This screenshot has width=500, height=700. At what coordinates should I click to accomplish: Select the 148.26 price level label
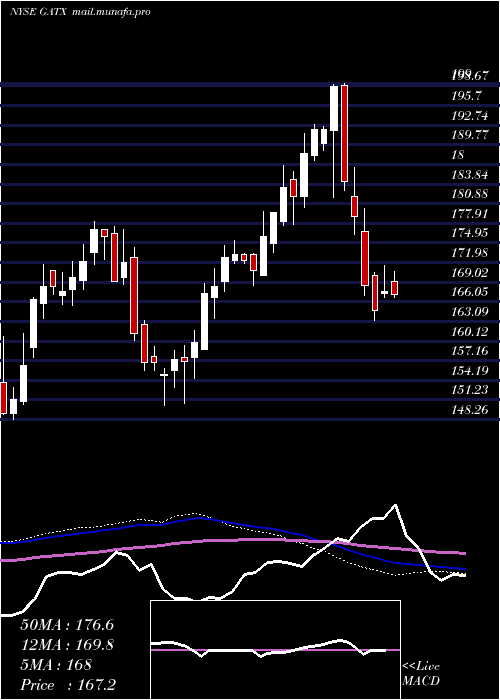(470, 409)
